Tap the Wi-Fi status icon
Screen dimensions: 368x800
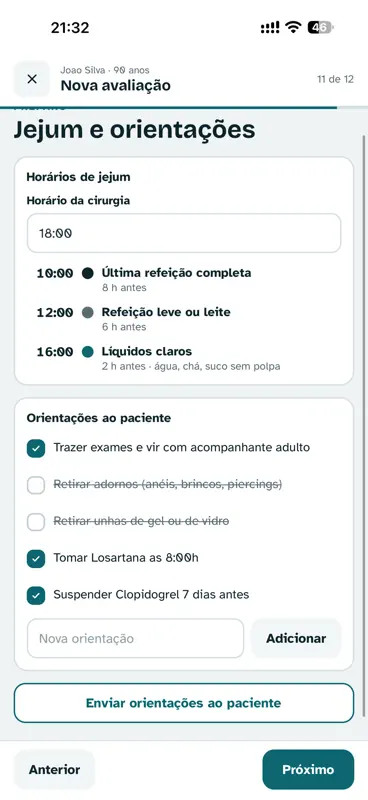pyautogui.click(x=293, y=27)
